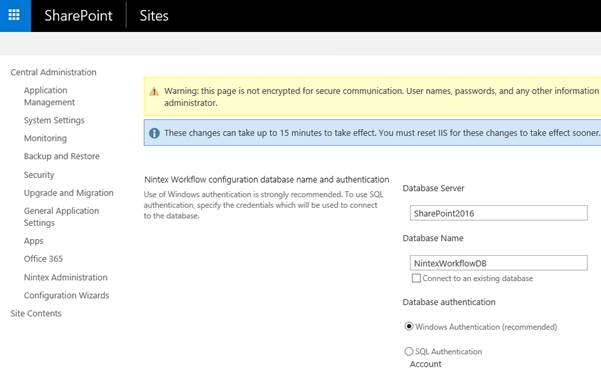Viewport: 601px width, 377px height.
Task: Click the Database Name label
Action: pyautogui.click(x=433, y=238)
